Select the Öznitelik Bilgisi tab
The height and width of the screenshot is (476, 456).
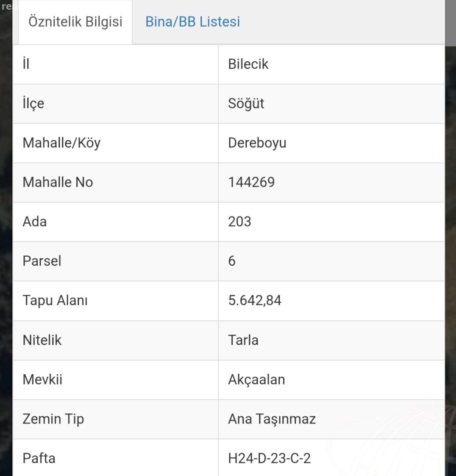75,22
